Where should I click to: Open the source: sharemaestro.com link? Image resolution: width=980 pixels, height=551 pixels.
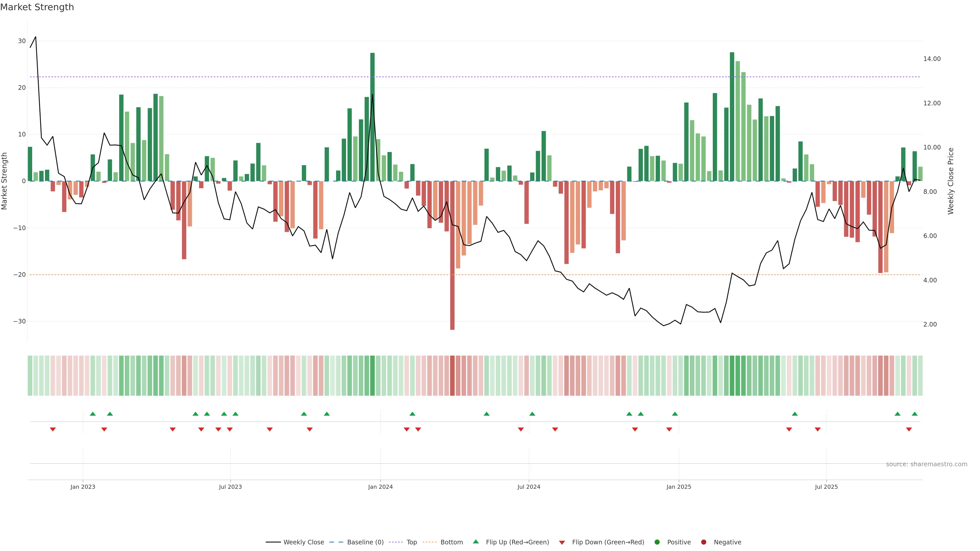pyautogui.click(x=926, y=464)
